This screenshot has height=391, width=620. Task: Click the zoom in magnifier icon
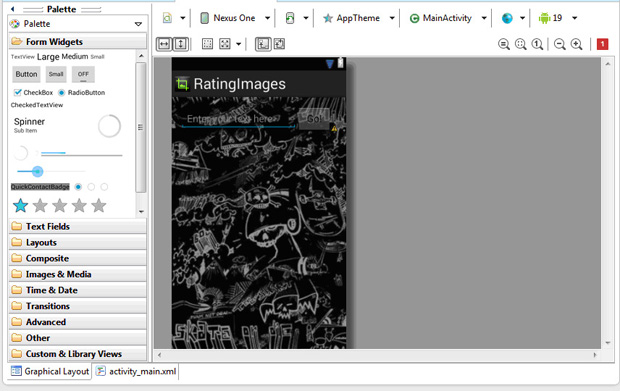pyautogui.click(x=577, y=44)
